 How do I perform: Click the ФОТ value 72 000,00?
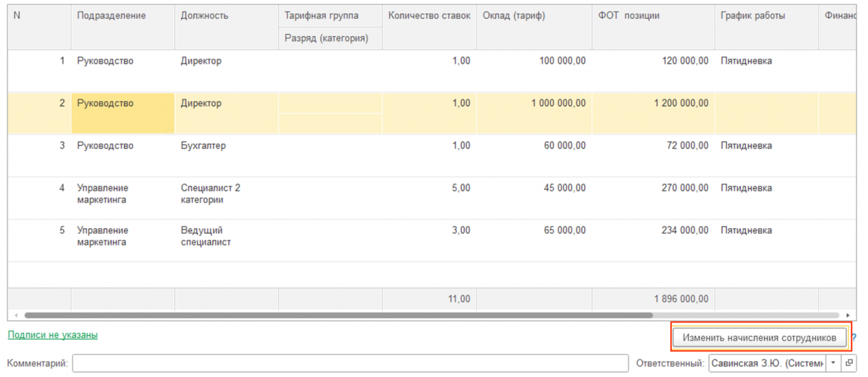[x=687, y=145]
